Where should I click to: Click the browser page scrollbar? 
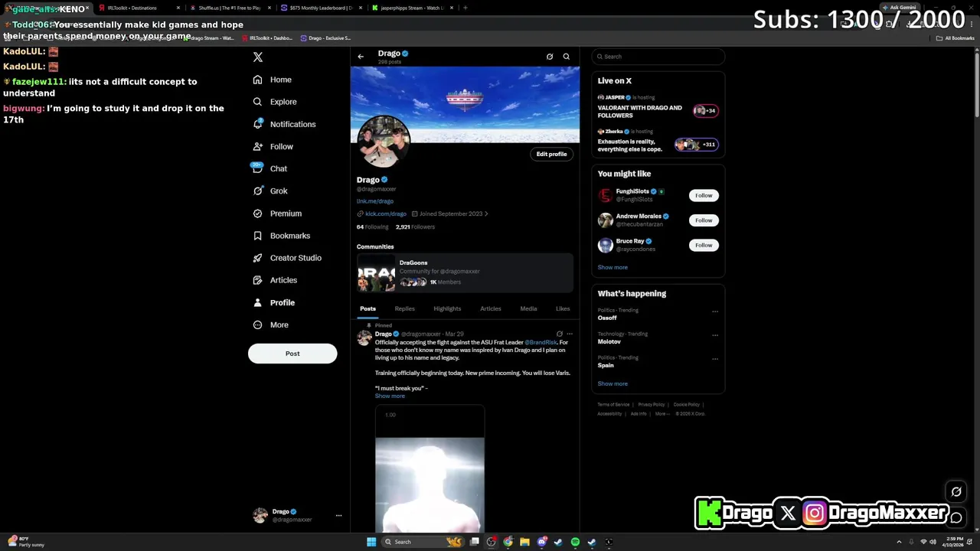976,84
